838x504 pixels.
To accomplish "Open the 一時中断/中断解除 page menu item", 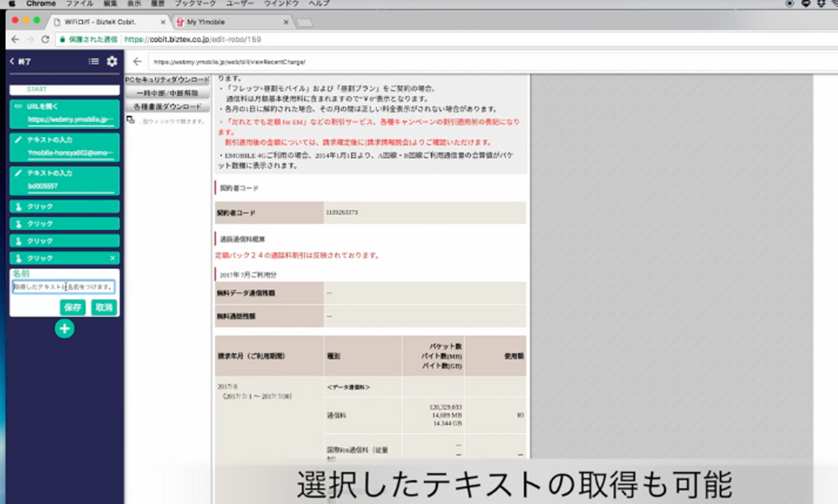I will pos(168,93).
